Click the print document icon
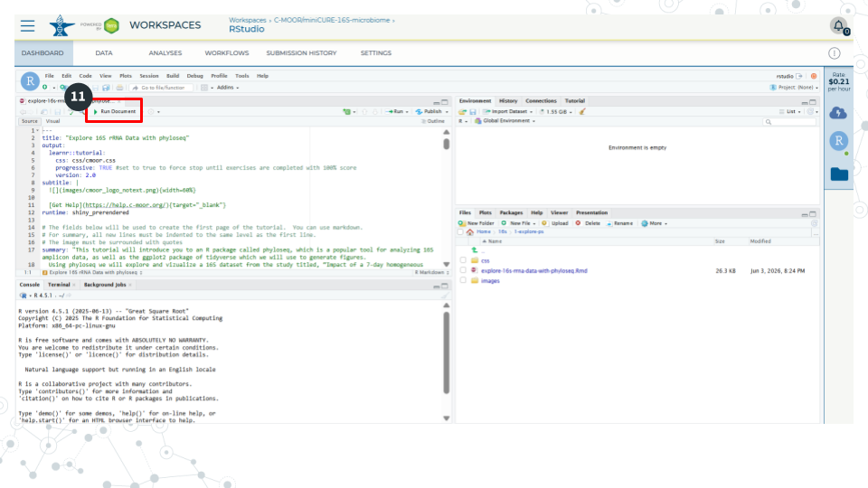The width and height of the screenshot is (868, 488). (119, 88)
